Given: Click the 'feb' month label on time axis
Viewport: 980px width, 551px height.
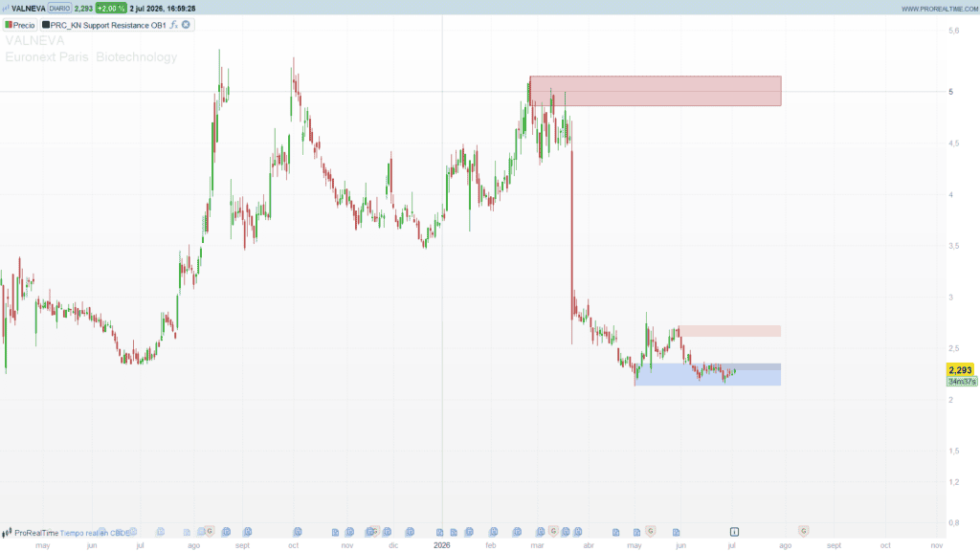Looking at the screenshot, I should pos(491,545).
